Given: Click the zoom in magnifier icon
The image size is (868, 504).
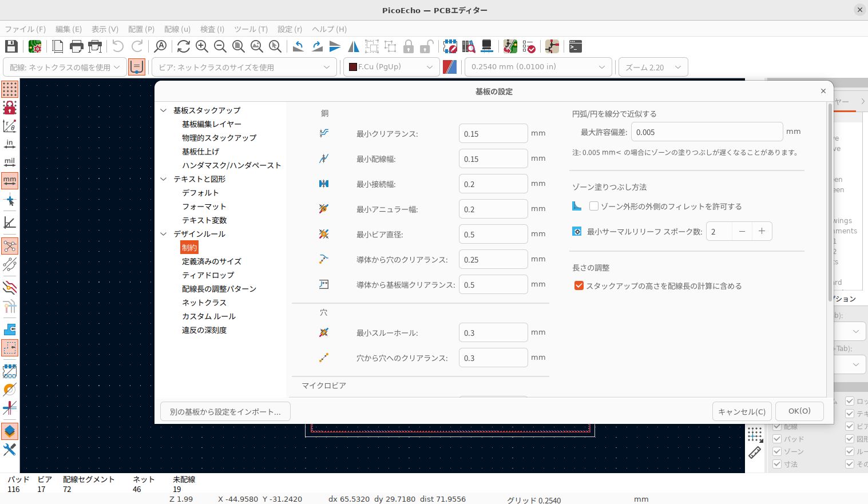Looking at the screenshot, I should tap(201, 46).
